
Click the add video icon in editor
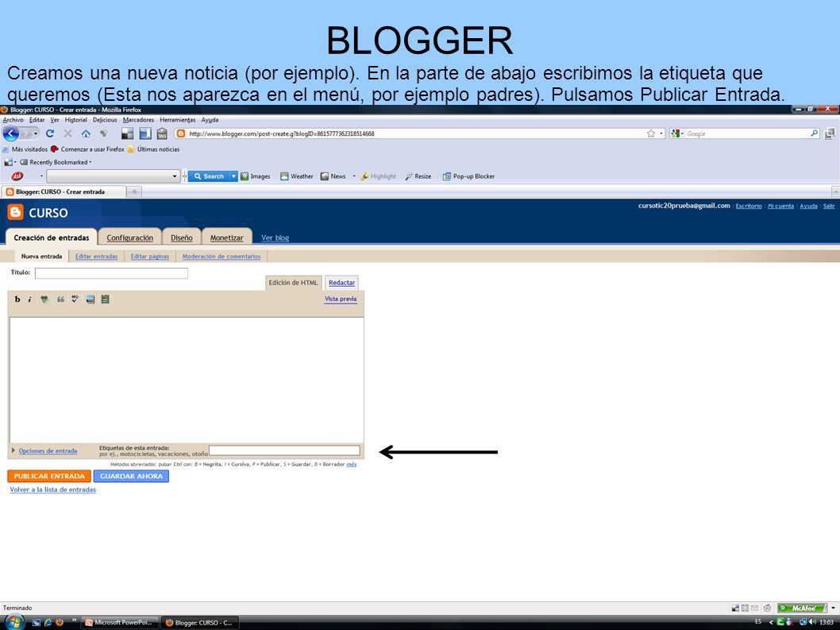click(x=105, y=300)
